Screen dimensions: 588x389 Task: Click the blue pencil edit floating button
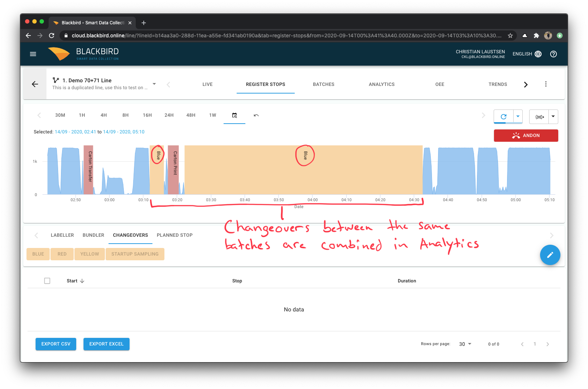tap(550, 255)
